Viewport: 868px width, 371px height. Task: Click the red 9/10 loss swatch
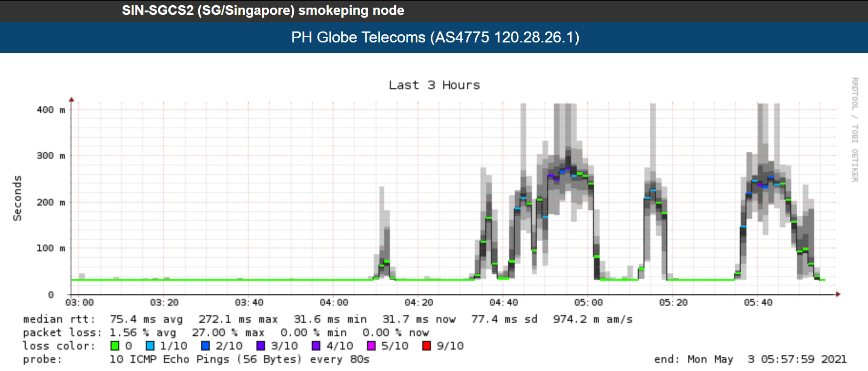[x=427, y=346]
